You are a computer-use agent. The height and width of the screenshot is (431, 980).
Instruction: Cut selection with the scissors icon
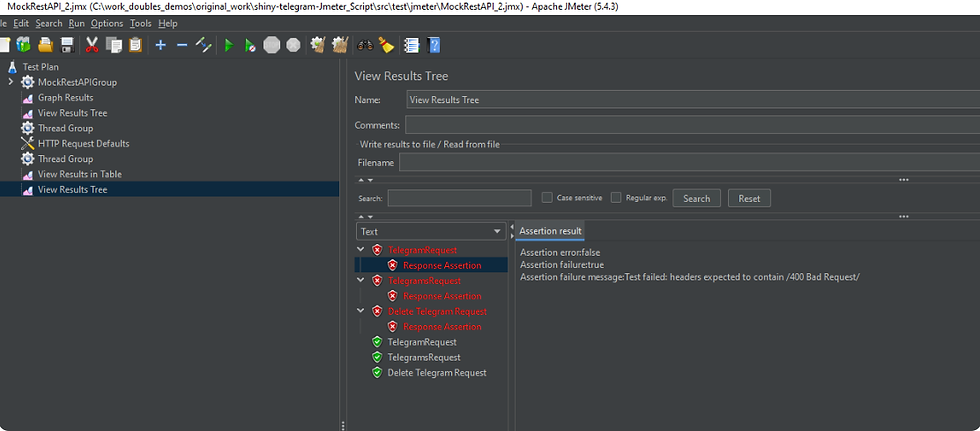92,45
